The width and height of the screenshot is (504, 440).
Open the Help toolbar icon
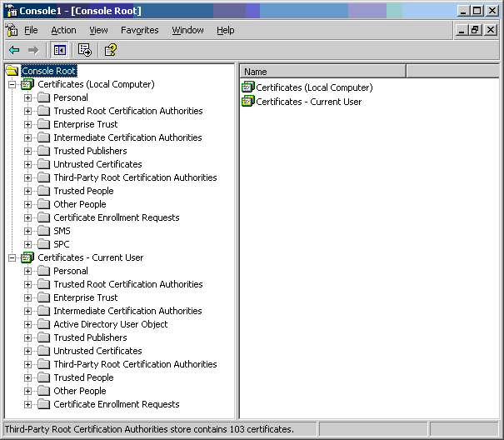[x=110, y=50]
